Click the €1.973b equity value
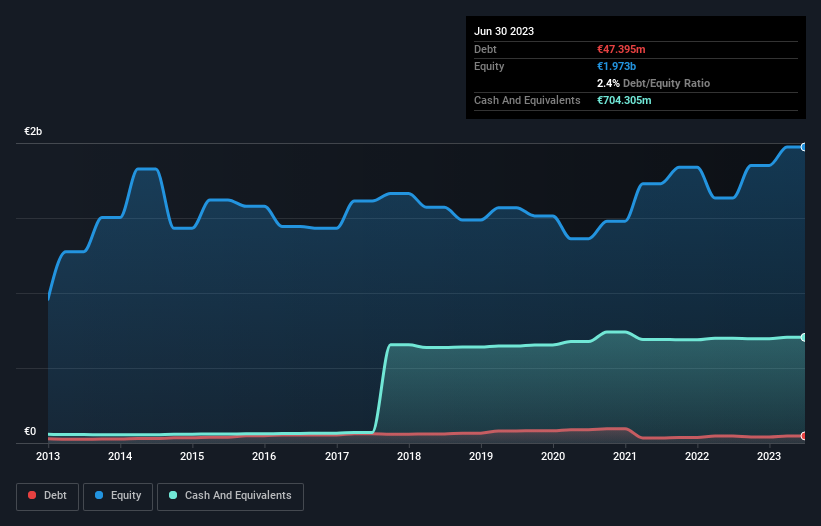The width and height of the screenshot is (821, 526). click(616, 66)
